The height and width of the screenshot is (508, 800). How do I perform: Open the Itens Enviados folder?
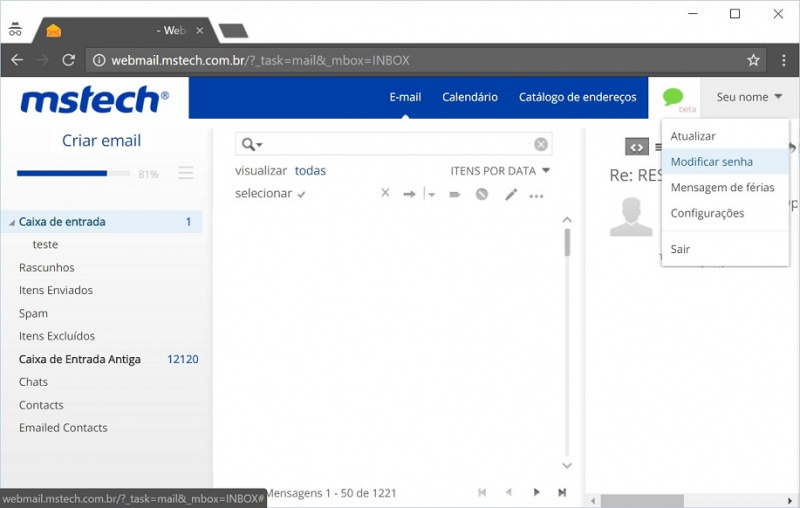click(x=56, y=290)
